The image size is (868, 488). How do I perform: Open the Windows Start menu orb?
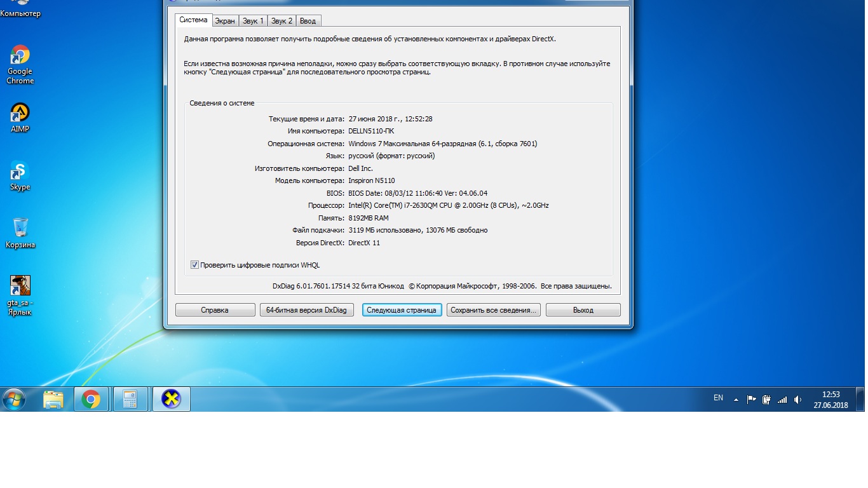coord(14,400)
